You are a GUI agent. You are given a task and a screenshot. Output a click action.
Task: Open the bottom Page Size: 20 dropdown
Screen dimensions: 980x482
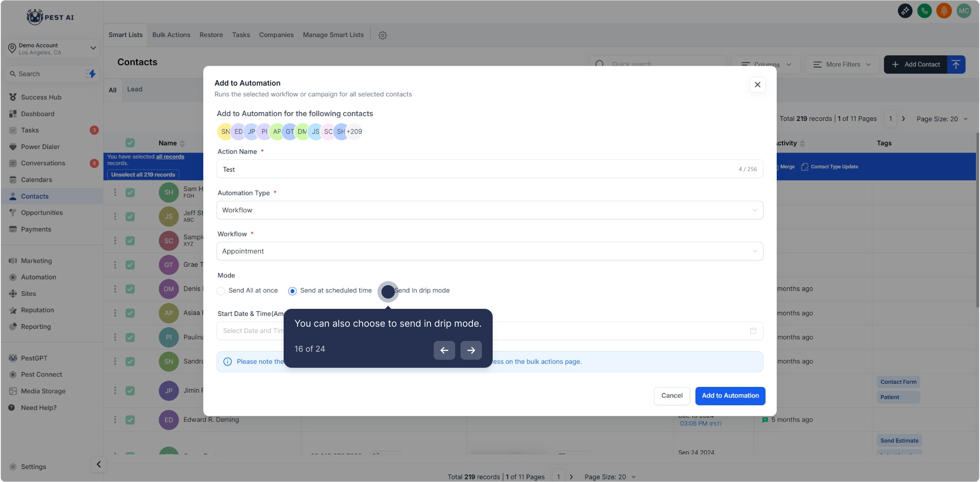(610, 477)
